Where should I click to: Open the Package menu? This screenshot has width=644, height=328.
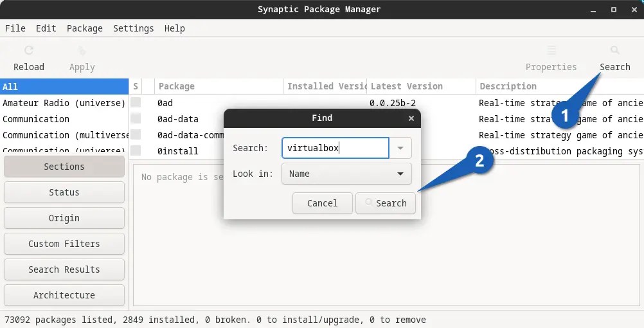[x=85, y=28]
